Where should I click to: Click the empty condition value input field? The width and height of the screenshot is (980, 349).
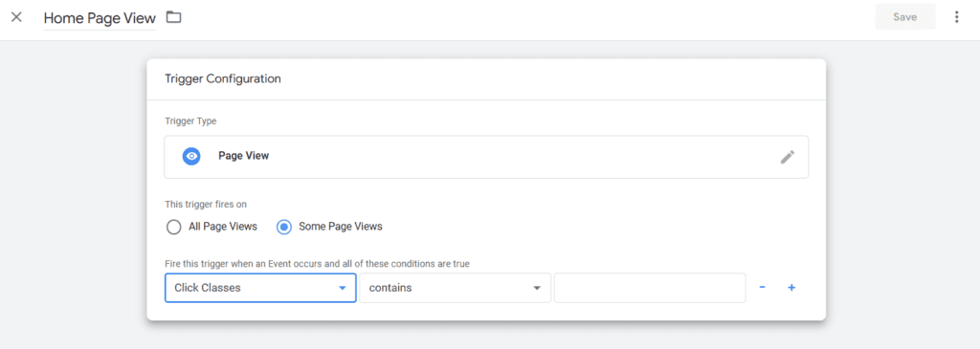(650, 288)
